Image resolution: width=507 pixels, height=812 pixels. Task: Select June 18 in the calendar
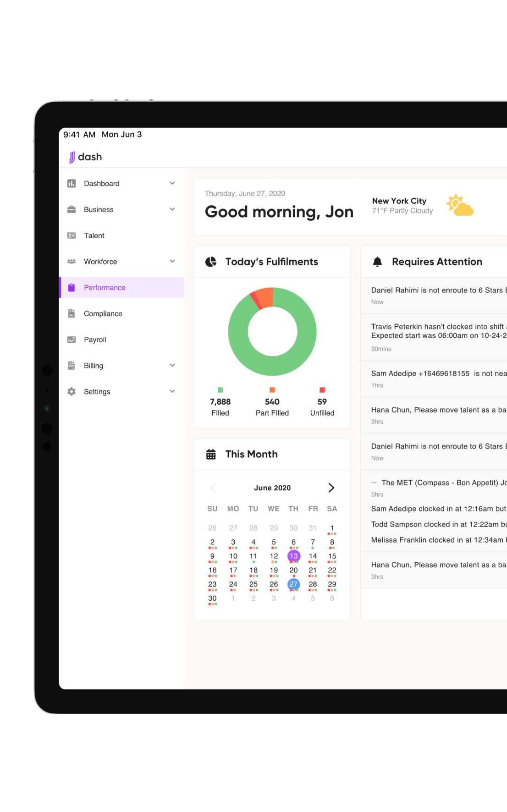[253, 571]
